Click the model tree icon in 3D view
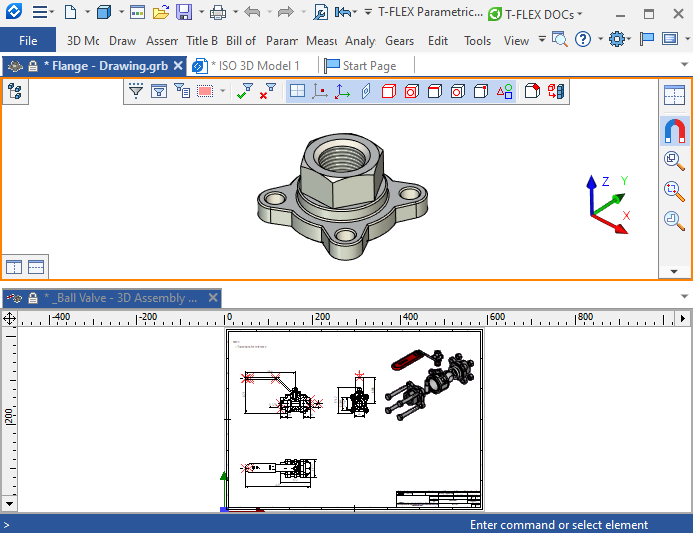 [15, 91]
